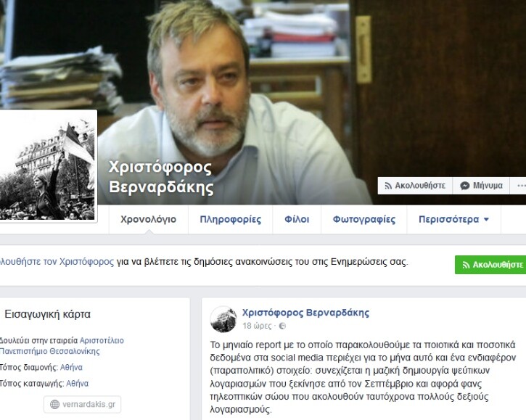The width and height of the screenshot is (526, 420).
Task: Switch to the Χρονολόγιο tab
Action: [148, 219]
